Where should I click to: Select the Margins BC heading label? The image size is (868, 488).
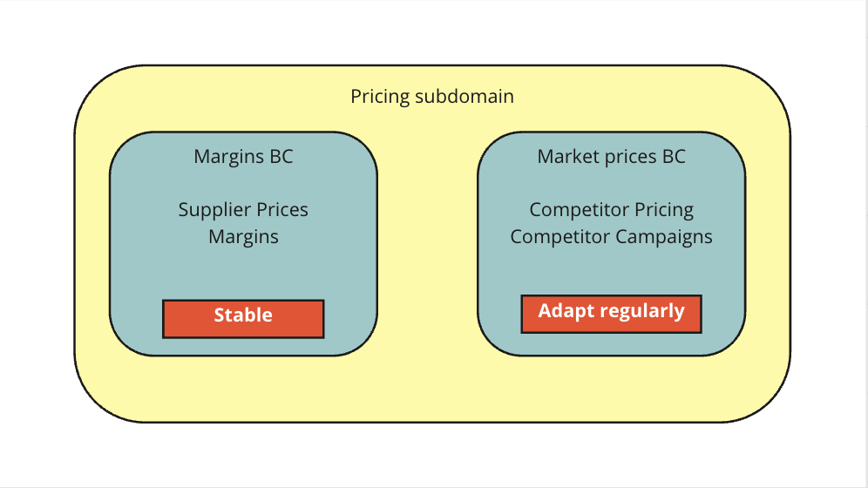click(243, 157)
